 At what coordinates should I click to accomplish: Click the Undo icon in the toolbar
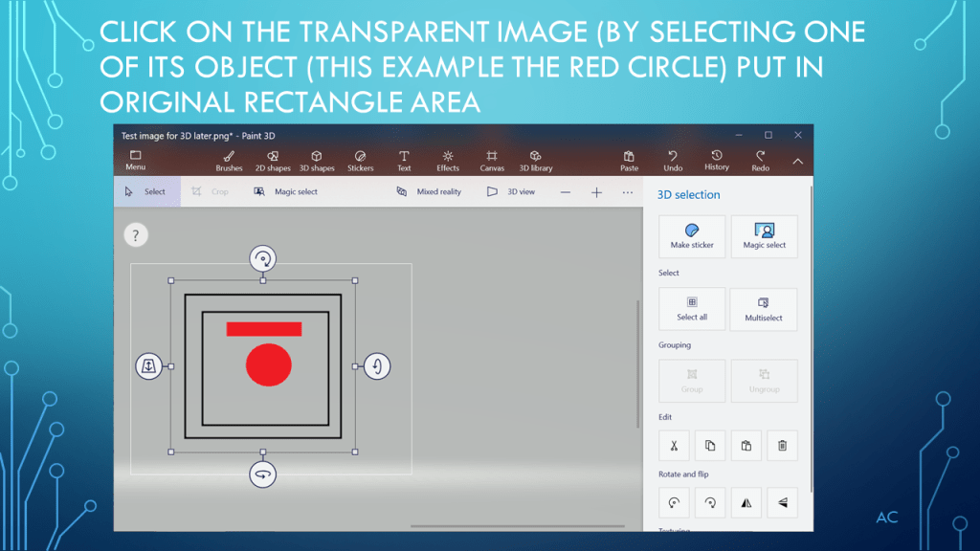pos(673,160)
